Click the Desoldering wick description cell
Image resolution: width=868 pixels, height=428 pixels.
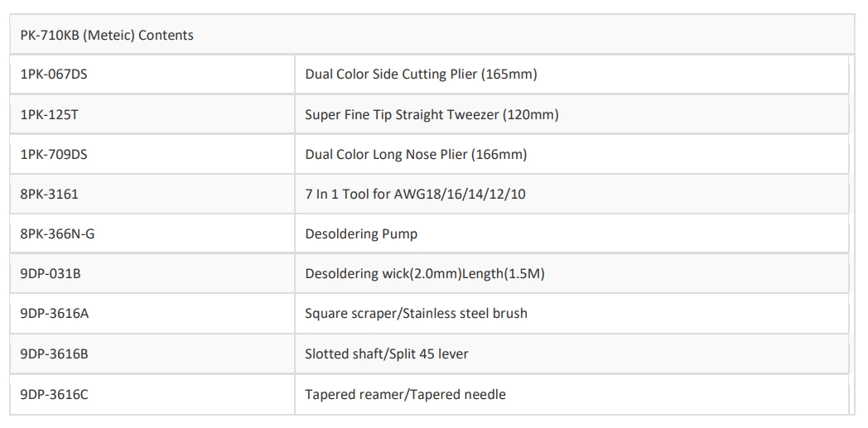pos(425,274)
